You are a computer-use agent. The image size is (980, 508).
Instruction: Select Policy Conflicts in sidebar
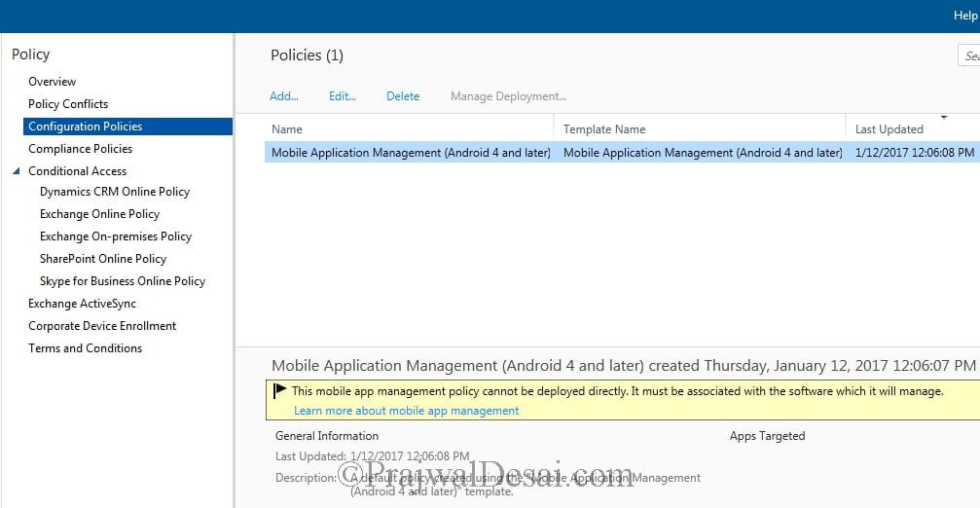pos(68,104)
